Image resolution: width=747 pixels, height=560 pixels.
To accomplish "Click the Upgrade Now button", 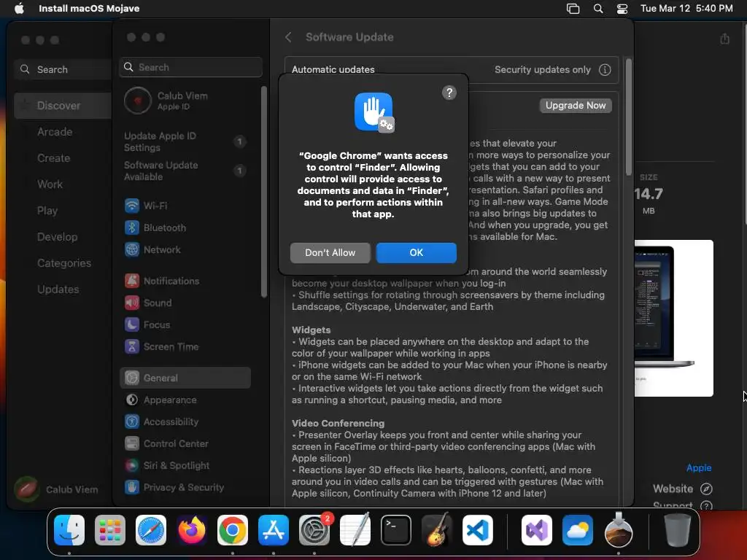I will [x=575, y=105].
